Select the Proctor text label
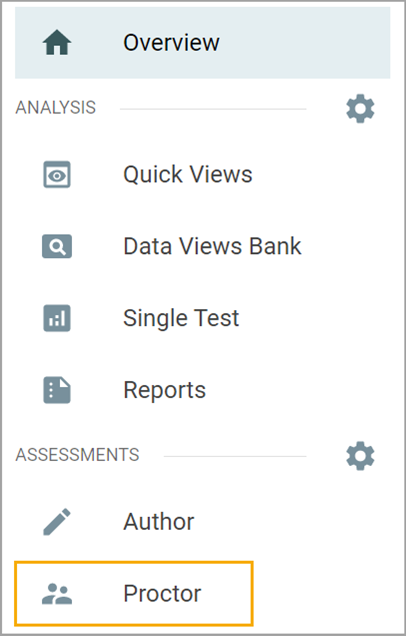The image size is (406, 636). 162,594
